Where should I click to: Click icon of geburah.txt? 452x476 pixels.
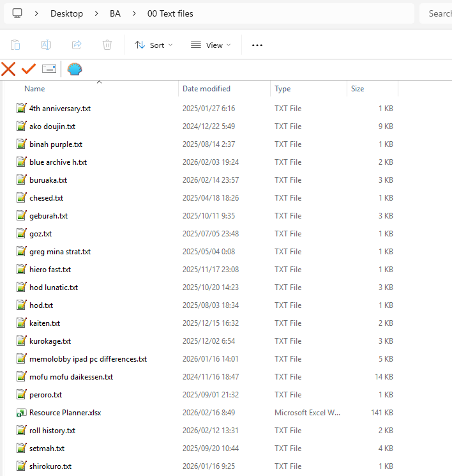[21, 215]
